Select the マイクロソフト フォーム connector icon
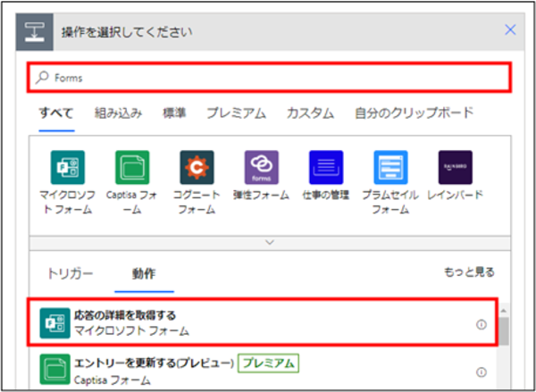Screen dimensions: 536x392 (68, 168)
